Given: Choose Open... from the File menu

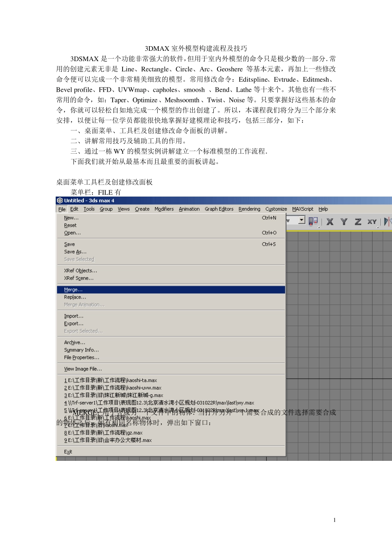Looking at the screenshot, I should point(171,233).
